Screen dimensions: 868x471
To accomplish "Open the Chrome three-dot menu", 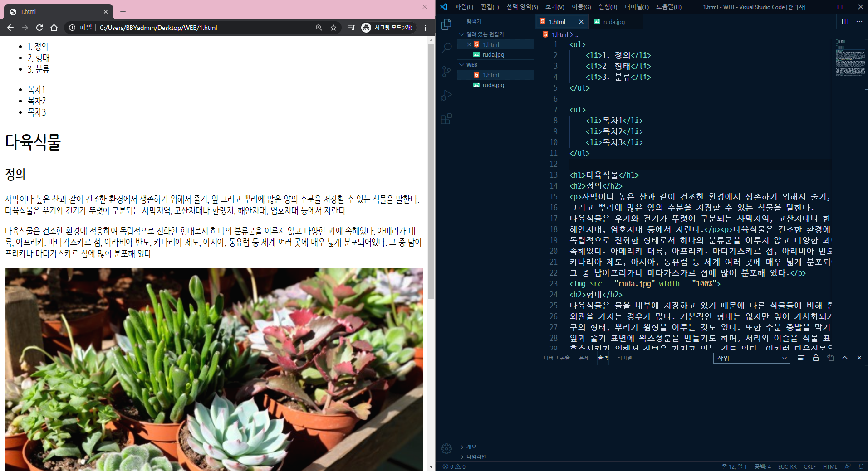I will (x=425, y=28).
